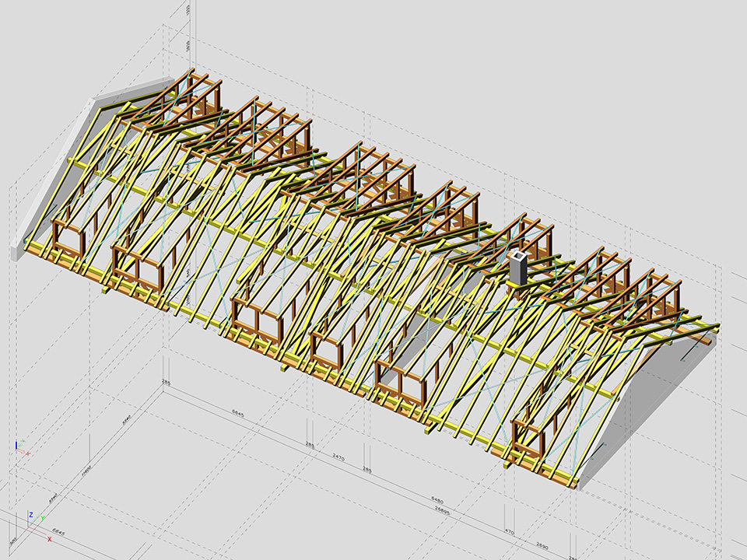Image resolution: width=747 pixels, height=560 pixels.
Task: Click the 5540 dimension label above the large gizmo
Action: [51, 499]
